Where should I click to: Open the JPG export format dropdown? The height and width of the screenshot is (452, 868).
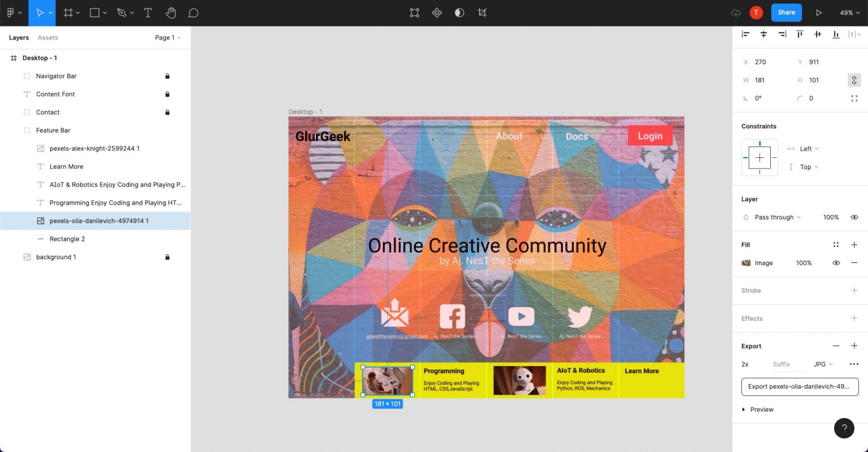(x=823, y=364)
